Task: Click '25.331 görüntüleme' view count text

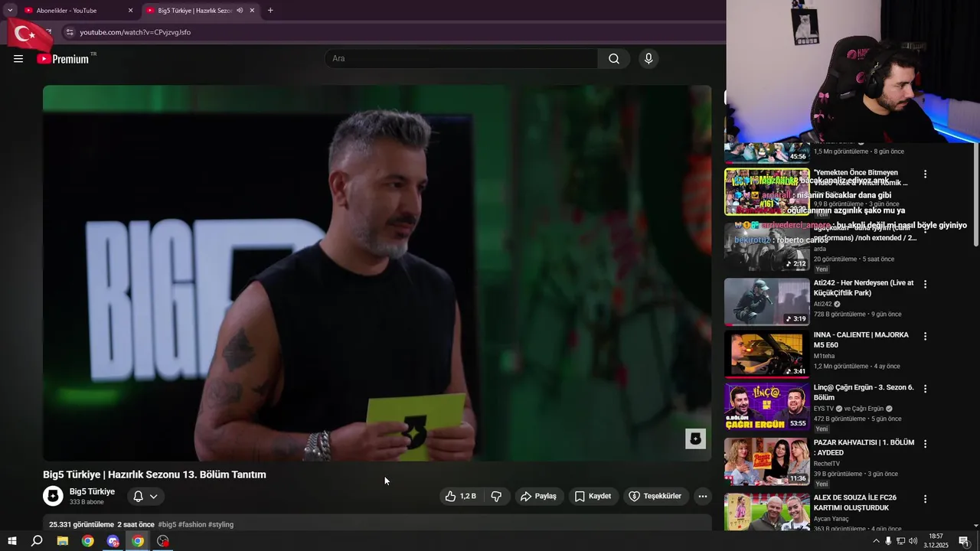Action: [x=81, y=524]
